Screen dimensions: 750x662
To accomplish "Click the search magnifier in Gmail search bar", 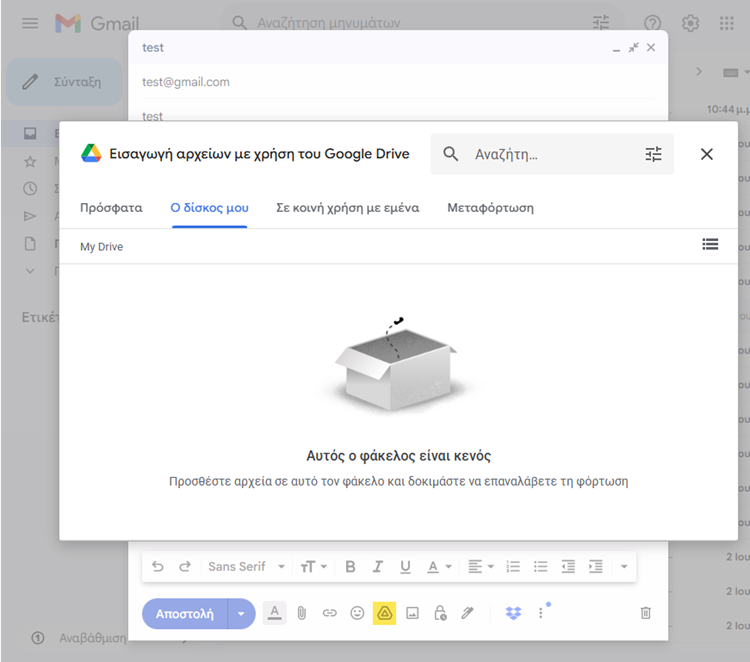I will (239, 22).
